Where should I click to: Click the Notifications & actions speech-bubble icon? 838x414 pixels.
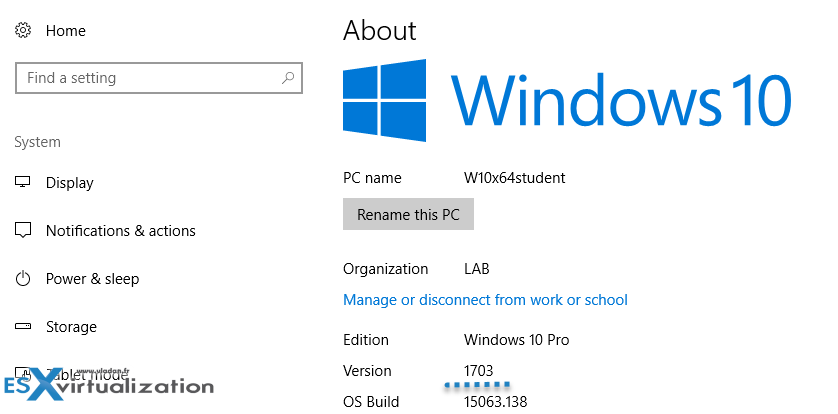point(23,230)
